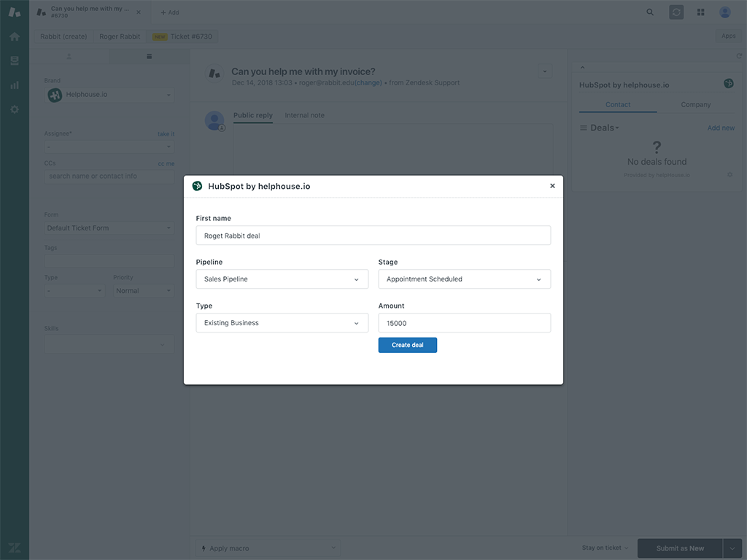Select the Internal note tab
The width and height of the screenshot is (747, 560).
(x=304, y=115)
